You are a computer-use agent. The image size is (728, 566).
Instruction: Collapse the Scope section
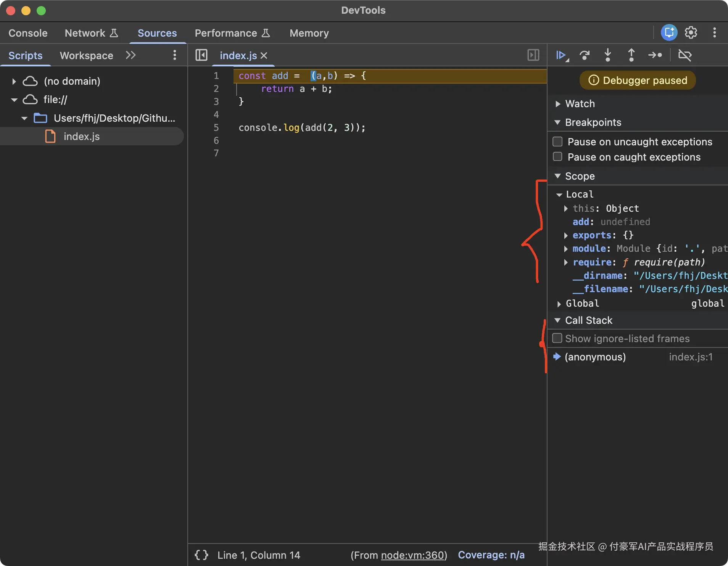[x=557, y=176]
